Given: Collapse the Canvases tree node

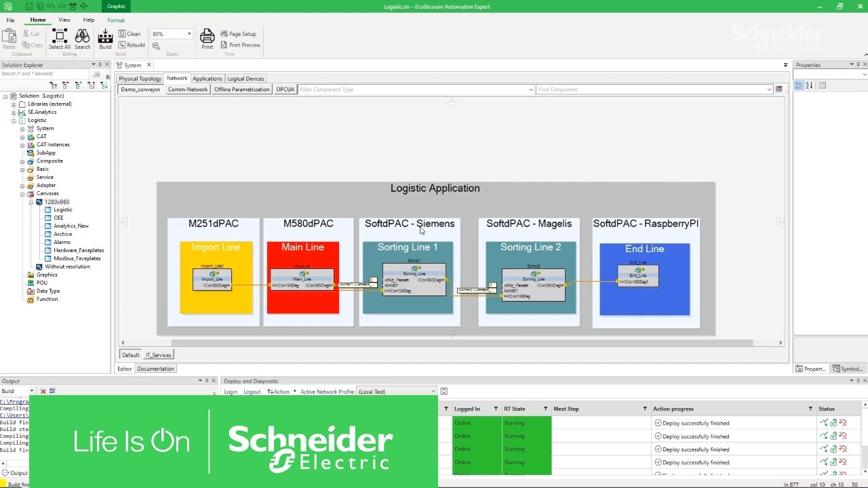Looking at the screenshot, I should 22,194.
